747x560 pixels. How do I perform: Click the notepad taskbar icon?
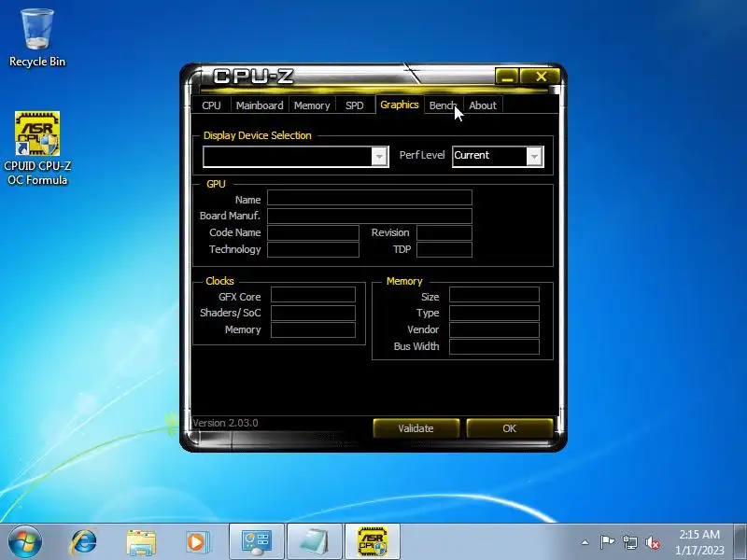(x=314, y=542)
